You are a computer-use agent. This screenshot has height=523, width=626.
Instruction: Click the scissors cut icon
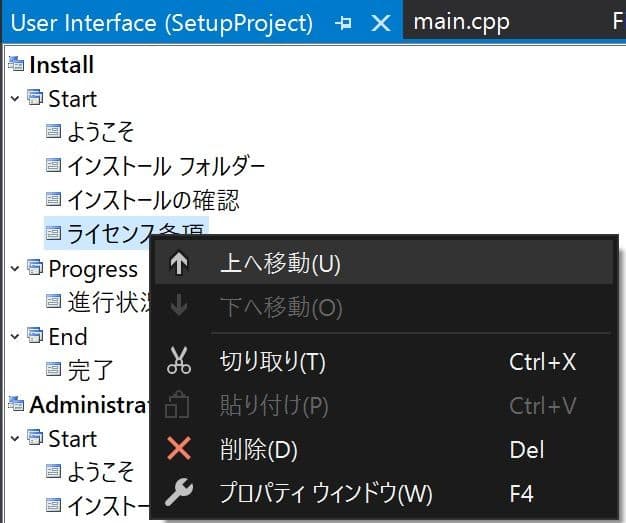[179, 361]
